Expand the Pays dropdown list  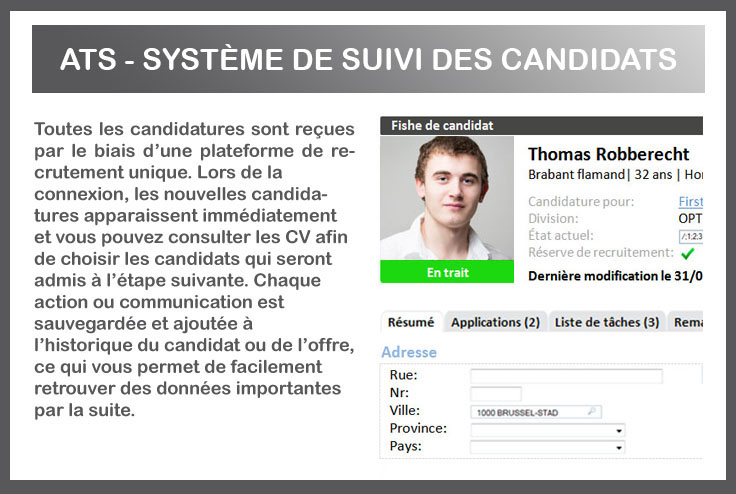coord(620,448)
